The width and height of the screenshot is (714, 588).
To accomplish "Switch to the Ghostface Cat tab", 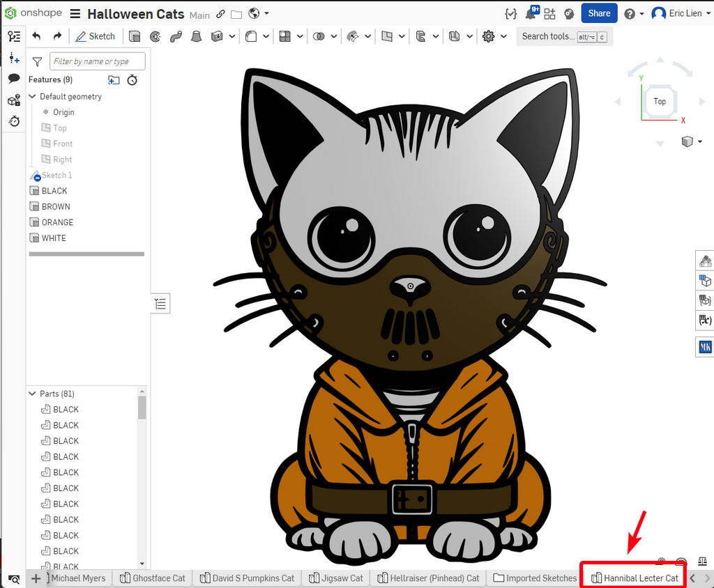I will tap(153, 578).
